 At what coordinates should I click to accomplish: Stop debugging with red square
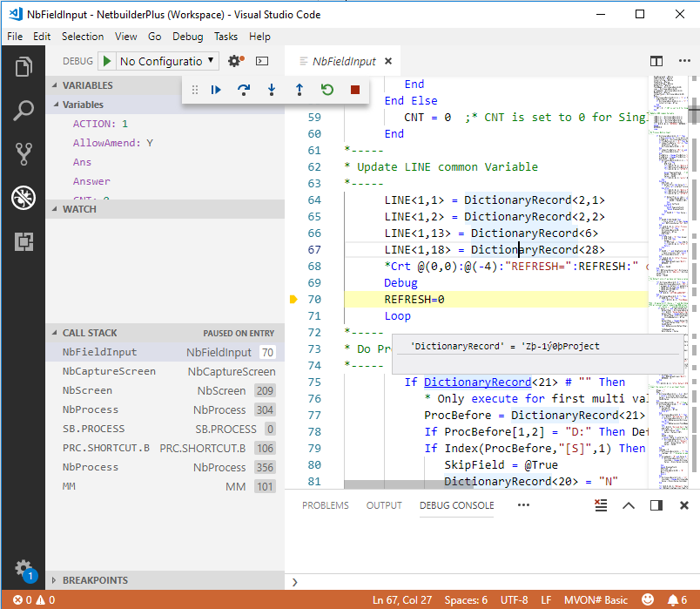coord(355,90)
